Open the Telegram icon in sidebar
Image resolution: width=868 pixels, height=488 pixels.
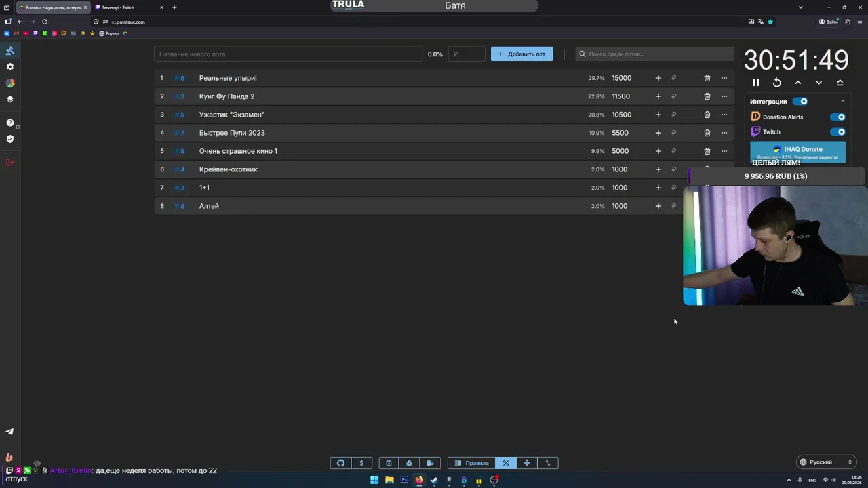pos(10,432)
